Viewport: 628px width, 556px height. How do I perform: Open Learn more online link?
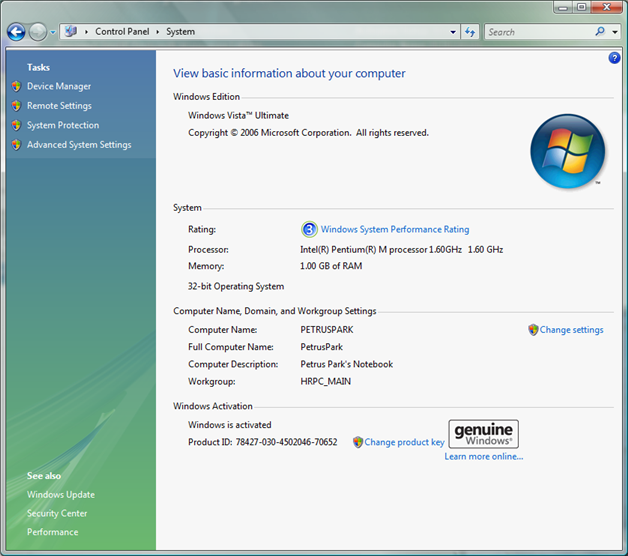point(483,457)
